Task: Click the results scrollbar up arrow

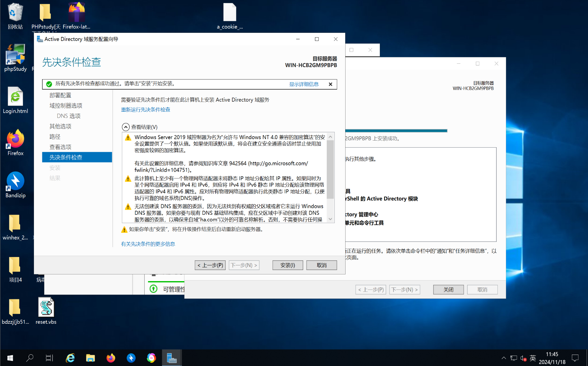Action: pos(330,137)
